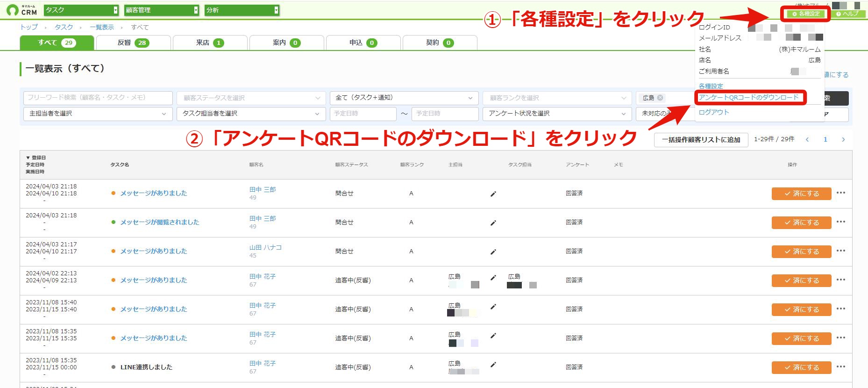Open the タスク top menu dropdown
This screenshot has width=868, height=388.
81,10
